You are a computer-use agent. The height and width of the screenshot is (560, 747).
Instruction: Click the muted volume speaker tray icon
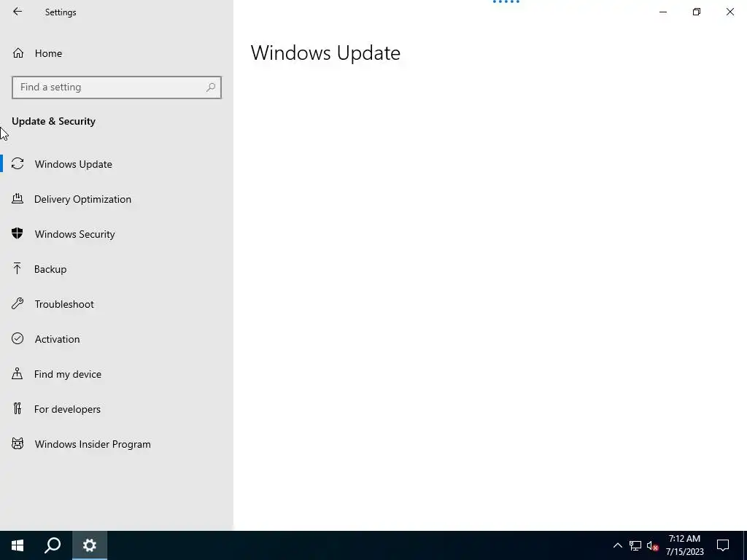coord(652,545)
